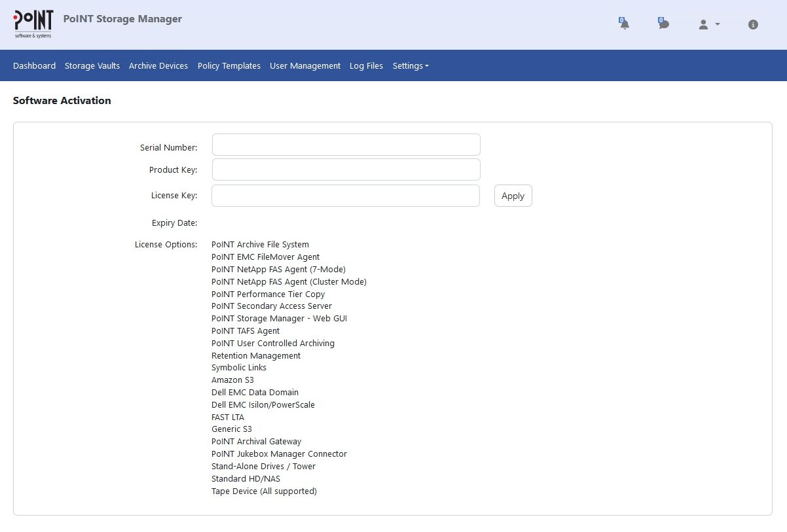Open the User Management menu item
This screenshot has width=787, height=532.
[305, 65]
